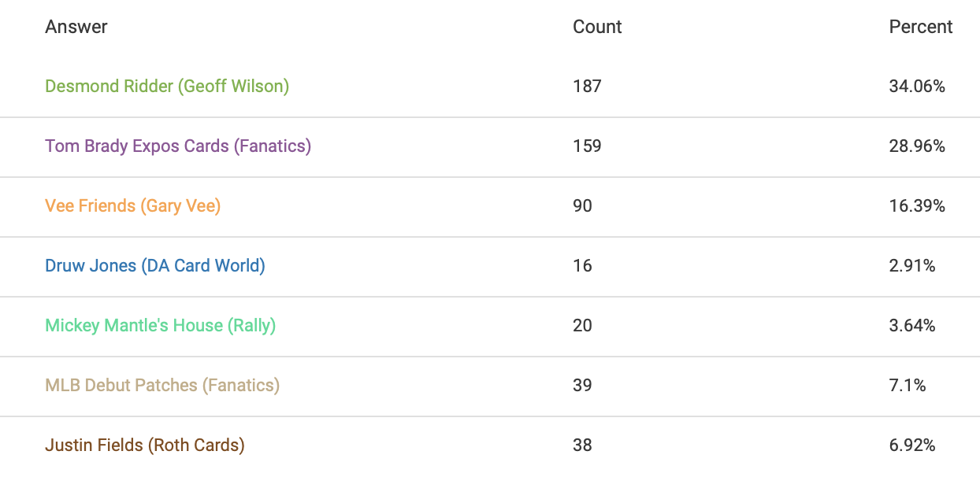Image resolution: width=980 pixels, height=477 pixels.
Task: Select Justin Fields (Roth Cards) answer
Action: click(145, 446)
